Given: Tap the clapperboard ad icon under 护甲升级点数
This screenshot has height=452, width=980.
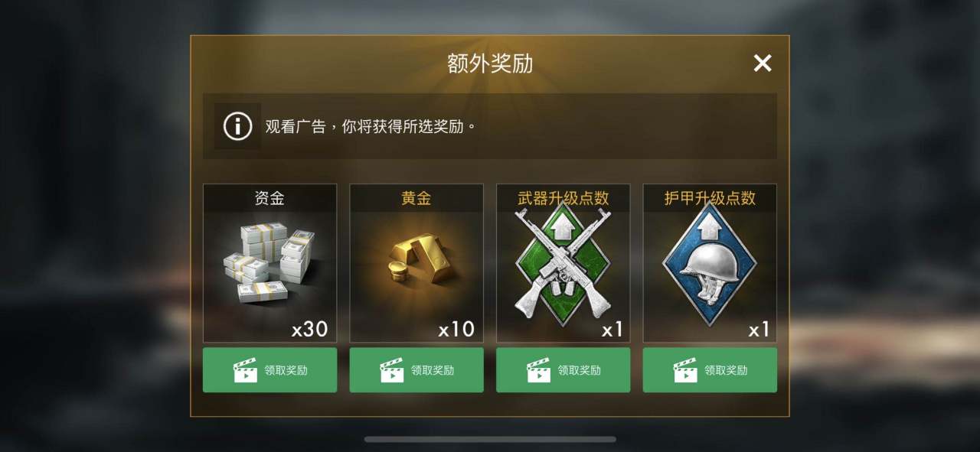Looking at the screenshot, I should coord(685,370).
